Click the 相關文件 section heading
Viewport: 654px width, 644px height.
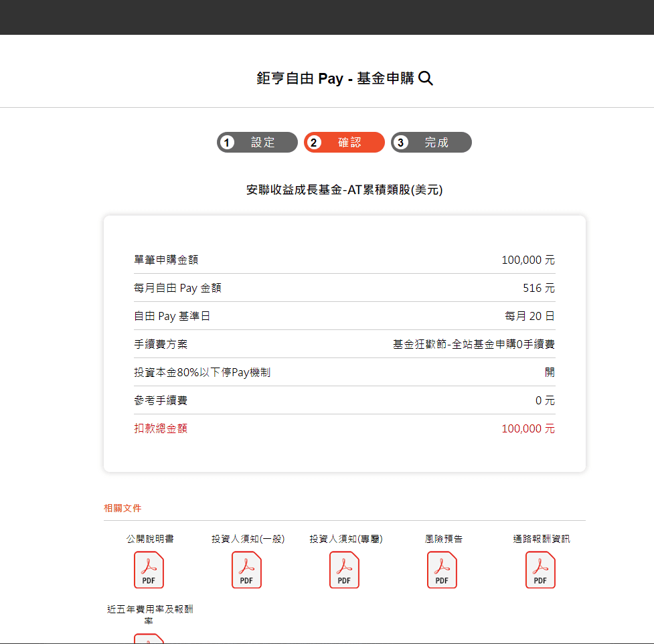(122, 508)
